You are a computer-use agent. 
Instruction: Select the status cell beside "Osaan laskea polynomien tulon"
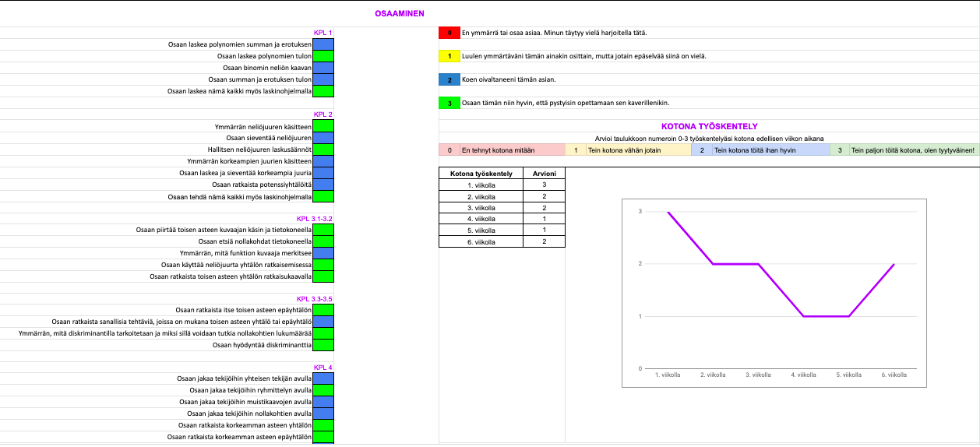click(x=323, y=56)
